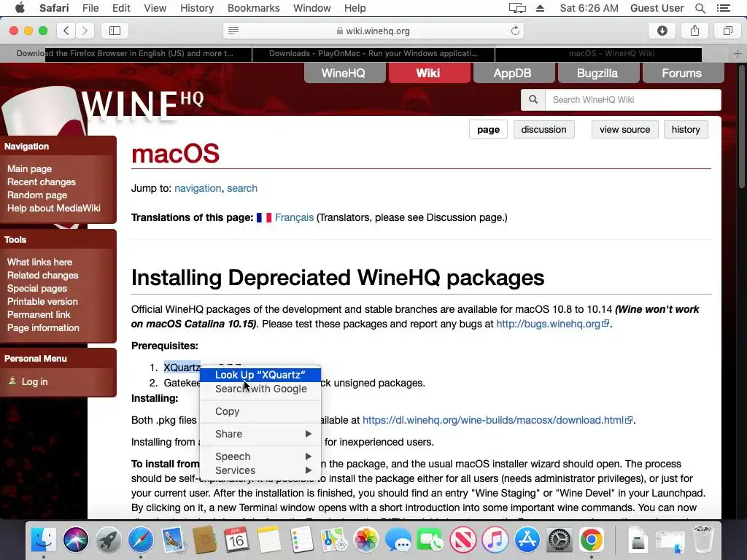
Task: Open Photos app in dock
Action: pyautogui.click(x=366, y=540)
